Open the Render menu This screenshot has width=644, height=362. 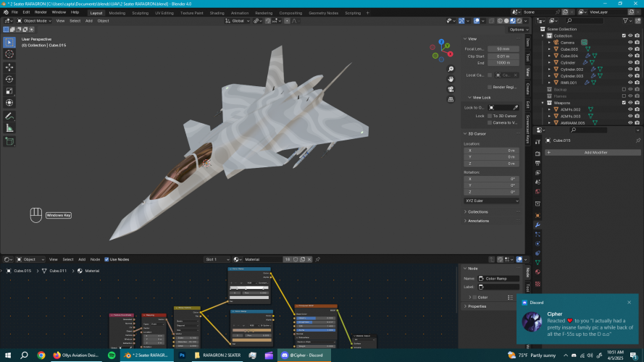(x=41, y=12)
